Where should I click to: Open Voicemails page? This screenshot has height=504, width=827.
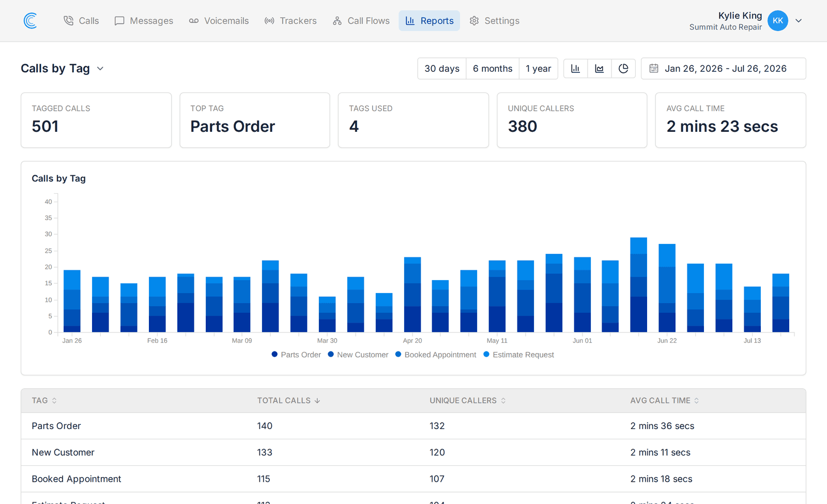tap(219, 21)
